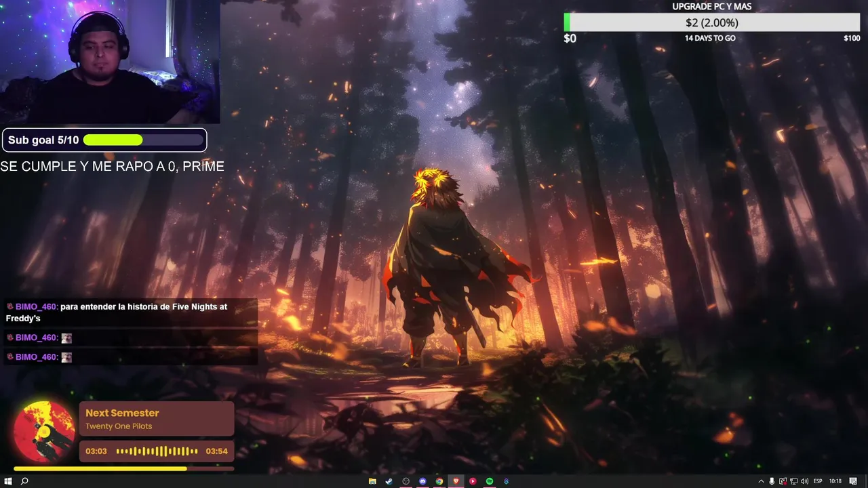
Task: Open Spotify from the taskbar
Action: 490,481
